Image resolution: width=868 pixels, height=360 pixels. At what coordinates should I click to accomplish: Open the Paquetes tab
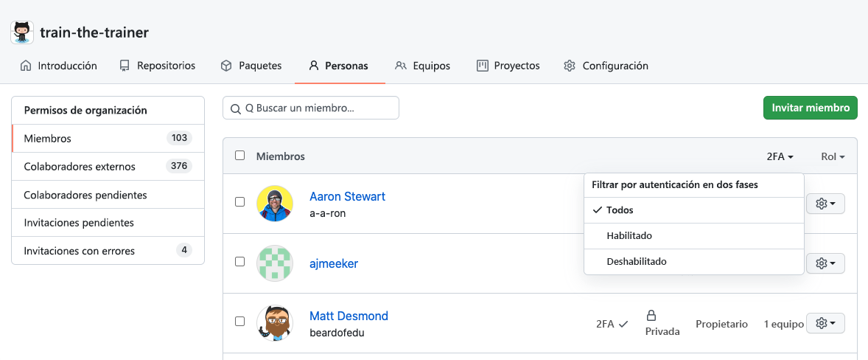pos(251,66)
